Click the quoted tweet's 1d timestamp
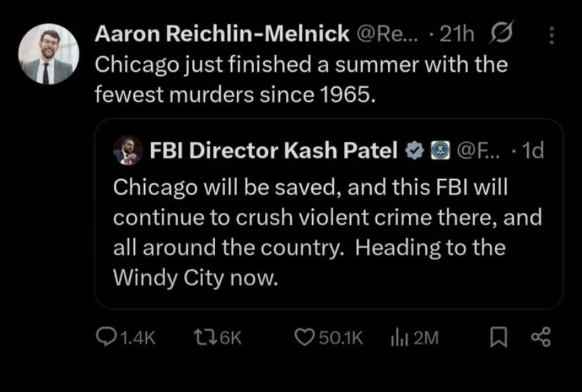 point(534,150)
